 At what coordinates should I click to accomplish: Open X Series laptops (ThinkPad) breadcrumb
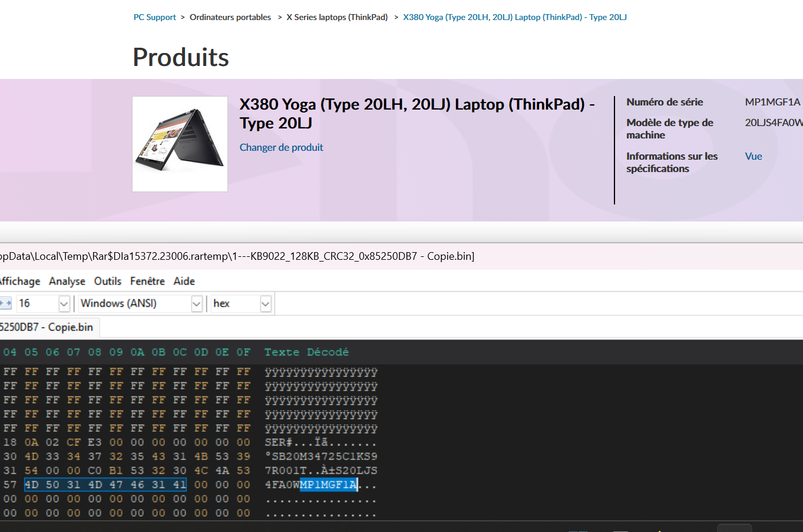pyautogui.click(x=337, y=17)
